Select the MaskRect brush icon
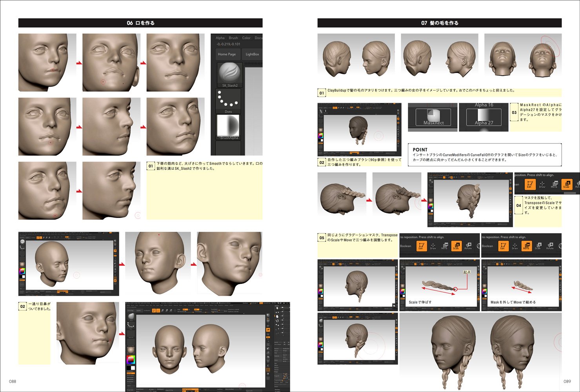 (433, 116)
